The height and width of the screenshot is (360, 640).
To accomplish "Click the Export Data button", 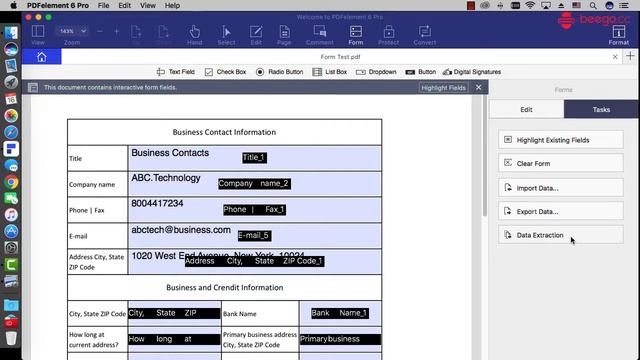I will click(561, 211).
